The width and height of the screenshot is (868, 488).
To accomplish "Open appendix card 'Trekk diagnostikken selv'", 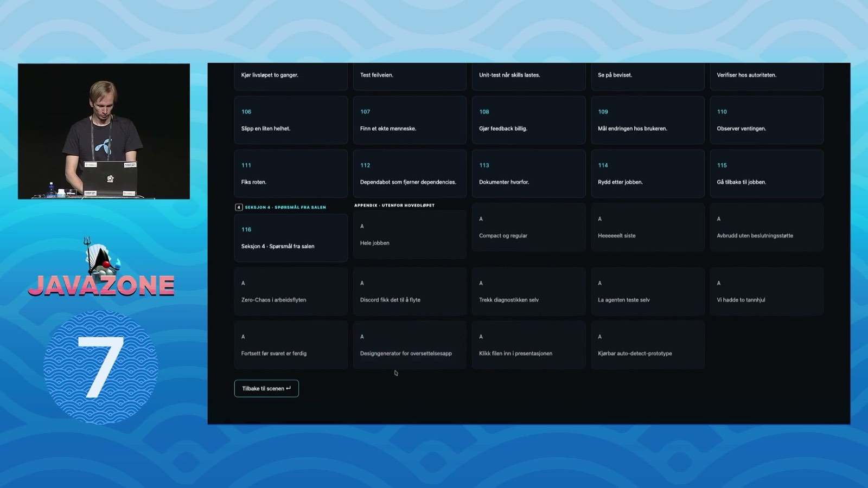I will [x=528, y=291].
